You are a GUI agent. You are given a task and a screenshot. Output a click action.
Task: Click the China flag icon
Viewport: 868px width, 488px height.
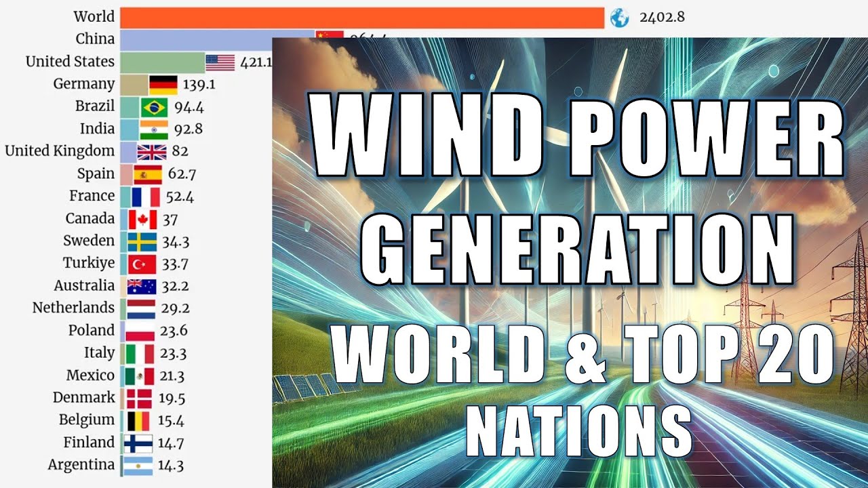330,35
